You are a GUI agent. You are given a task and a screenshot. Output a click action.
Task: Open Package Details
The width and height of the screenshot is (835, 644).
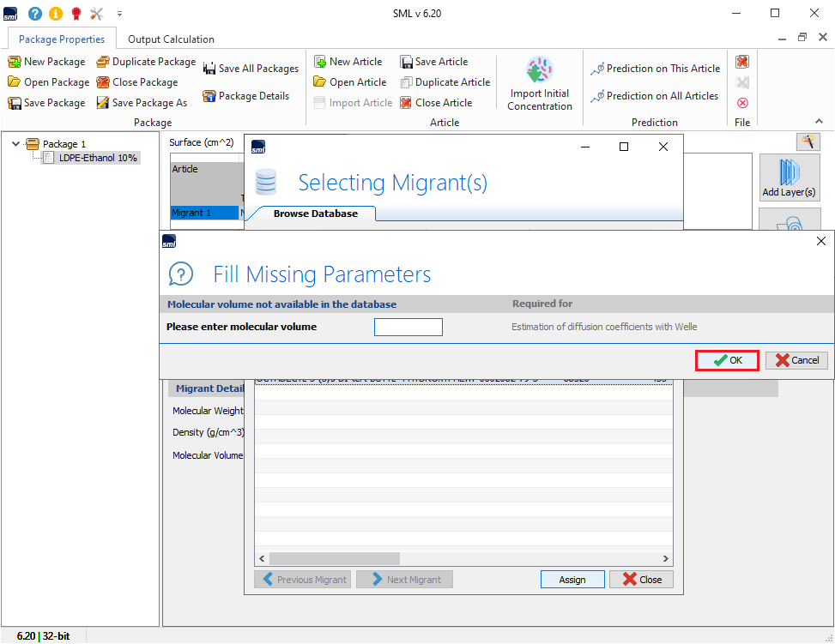pos(245,96)
